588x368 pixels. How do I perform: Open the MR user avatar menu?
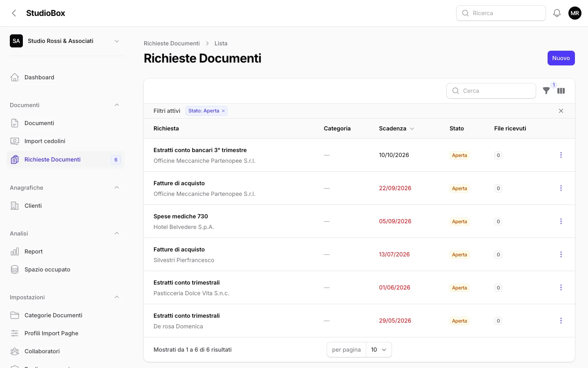tap(575, 13)
